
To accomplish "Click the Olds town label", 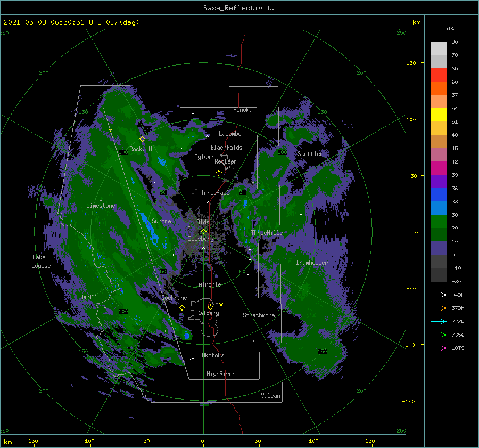I will tap(203, 222).
